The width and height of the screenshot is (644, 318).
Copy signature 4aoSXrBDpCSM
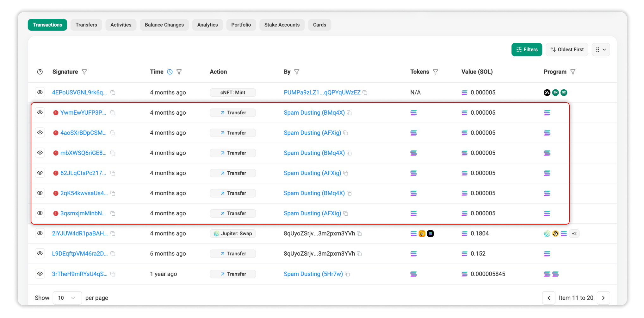pos(113,133)
